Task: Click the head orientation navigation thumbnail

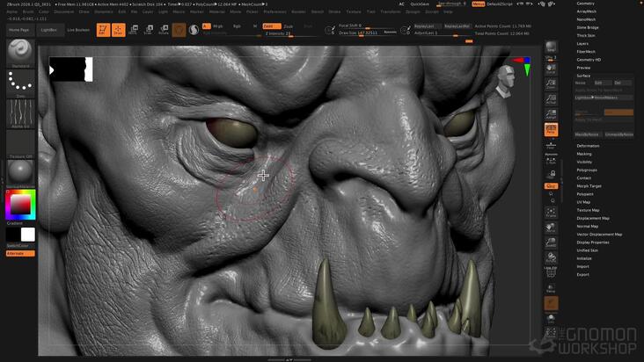Action: pyautogui.click(x=506, y=82)
